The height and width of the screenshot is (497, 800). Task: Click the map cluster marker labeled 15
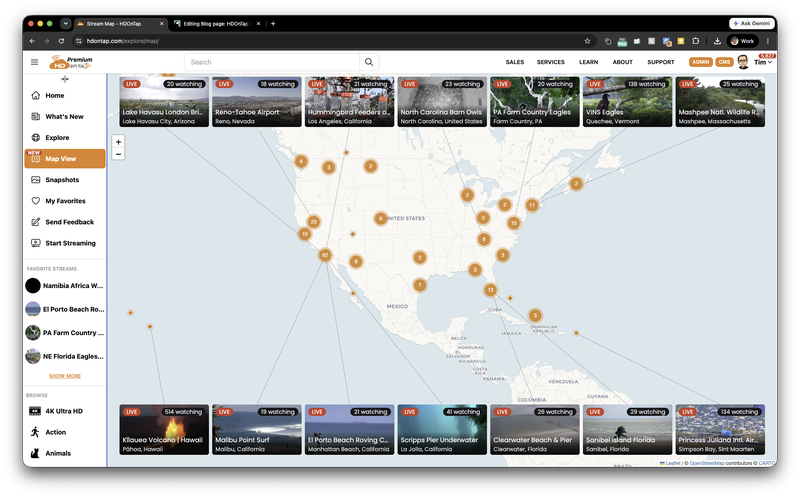(x=514, y=223)
